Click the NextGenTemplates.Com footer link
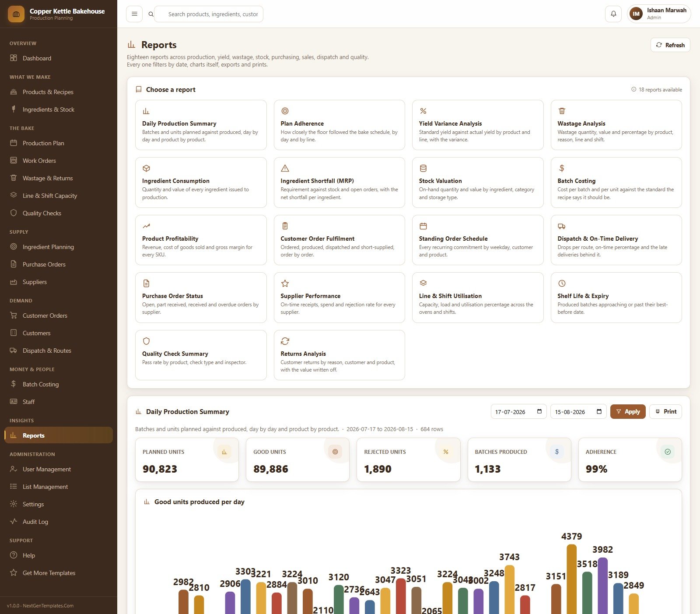The height and width of the screenshot is (614, 700). pos(48,606)
